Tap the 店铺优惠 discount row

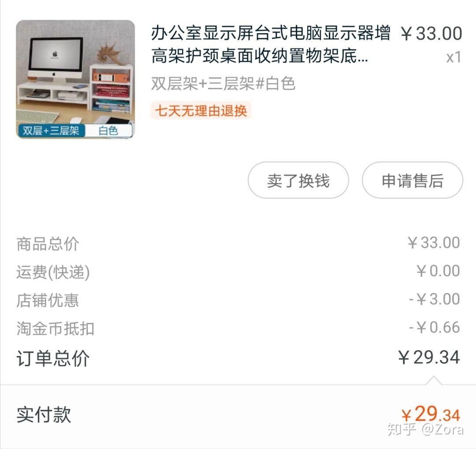[238, 300]
